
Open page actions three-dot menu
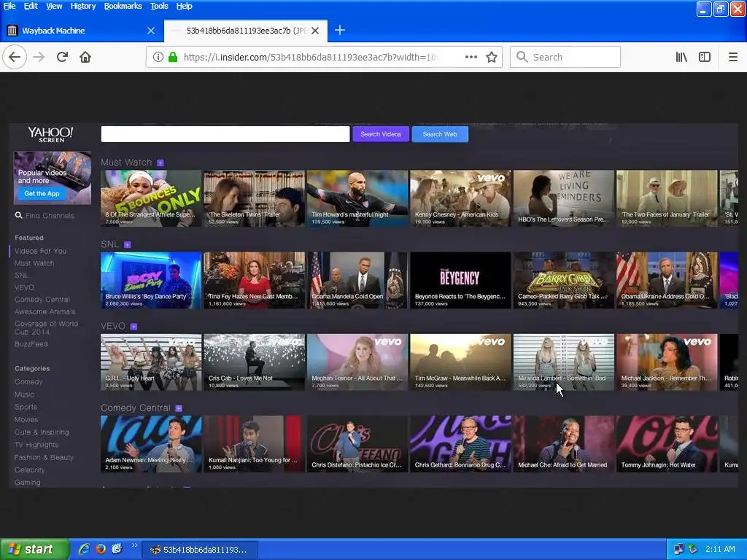click(x=471, y=57)
